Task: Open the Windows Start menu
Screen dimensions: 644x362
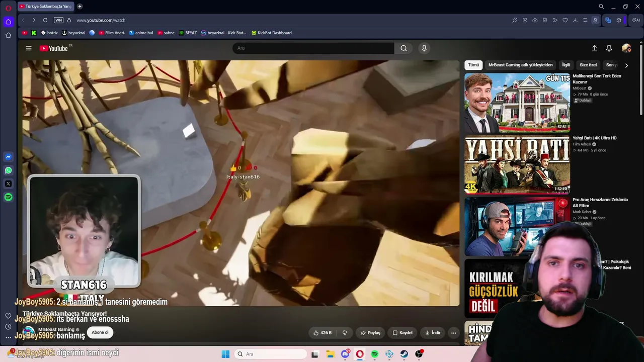Action: click(x=225, y=354)
